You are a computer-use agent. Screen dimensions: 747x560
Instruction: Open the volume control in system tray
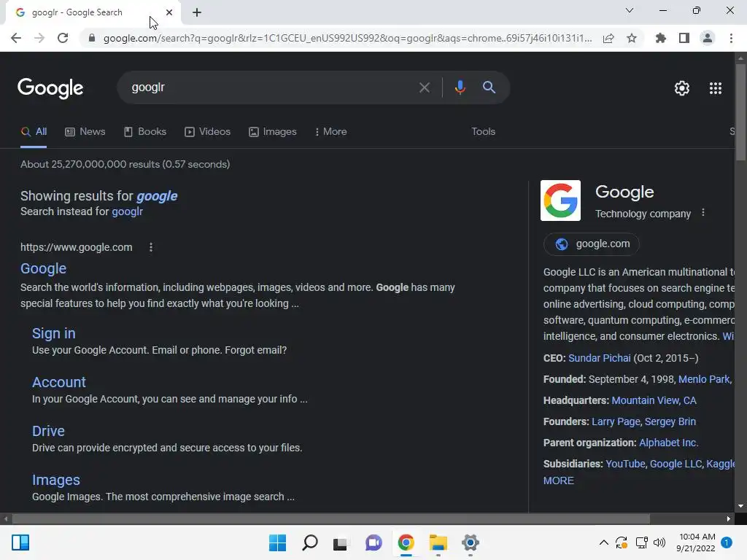pyautogui.click(x=659, y=542)
